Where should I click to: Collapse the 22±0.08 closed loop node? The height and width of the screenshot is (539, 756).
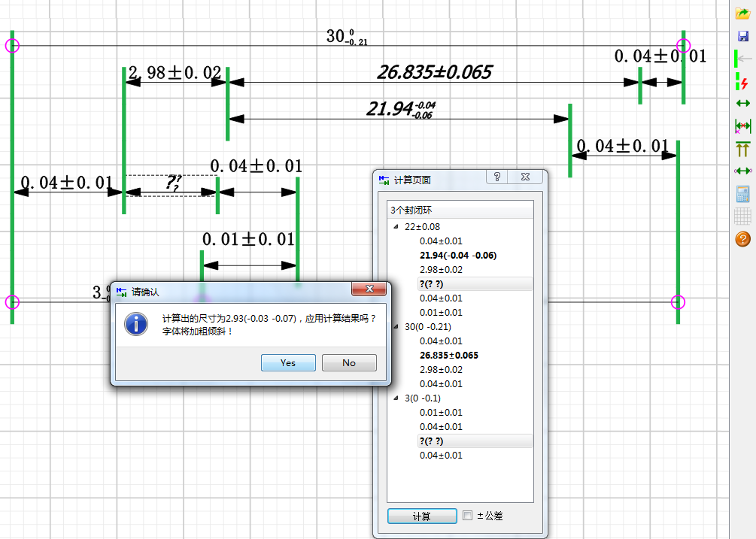396,226
